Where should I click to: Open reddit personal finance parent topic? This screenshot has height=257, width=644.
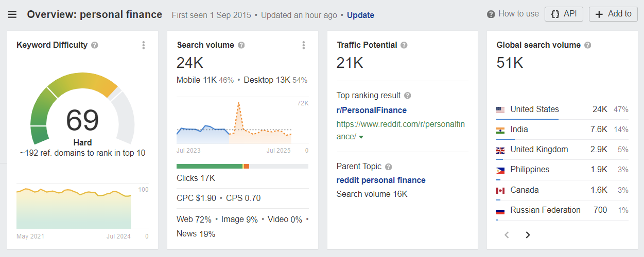[x=381, y=180]
